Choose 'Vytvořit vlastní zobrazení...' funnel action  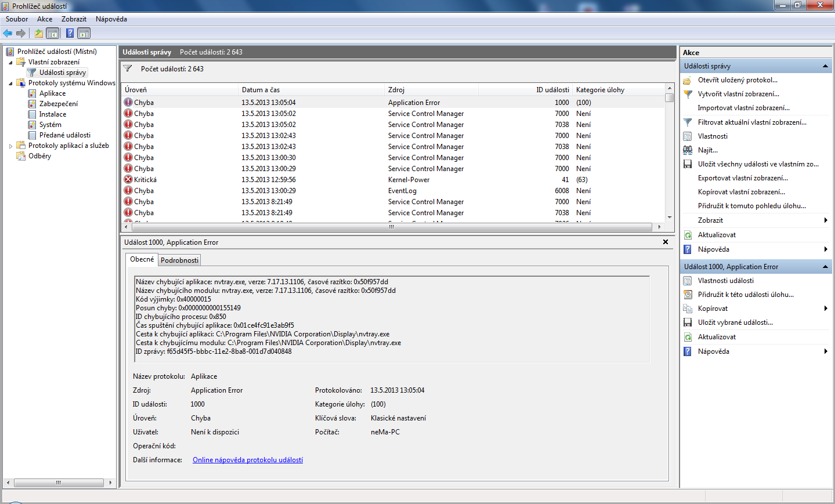click(739, 94)
